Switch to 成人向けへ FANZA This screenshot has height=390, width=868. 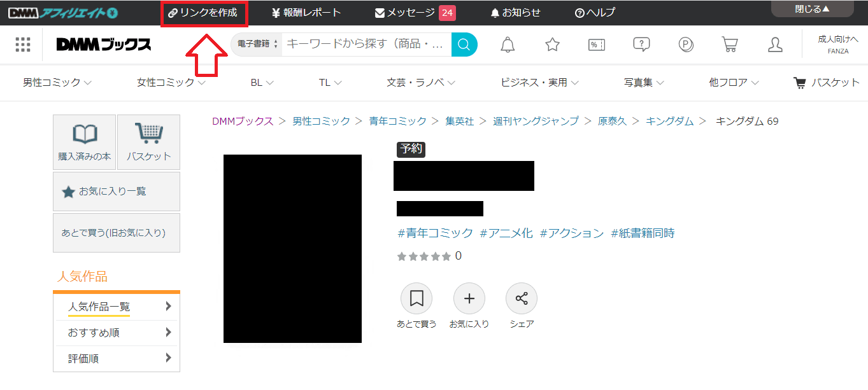point(837,45)
